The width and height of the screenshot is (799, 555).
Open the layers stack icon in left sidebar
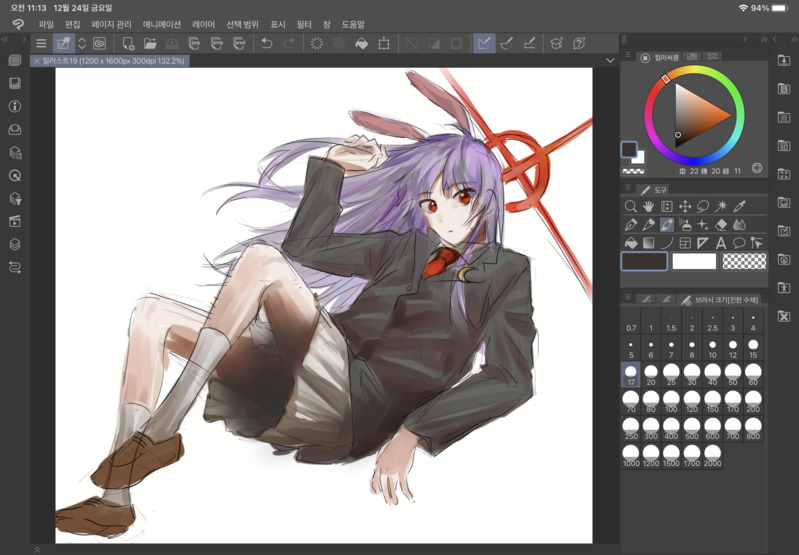(x=15, y=245)
